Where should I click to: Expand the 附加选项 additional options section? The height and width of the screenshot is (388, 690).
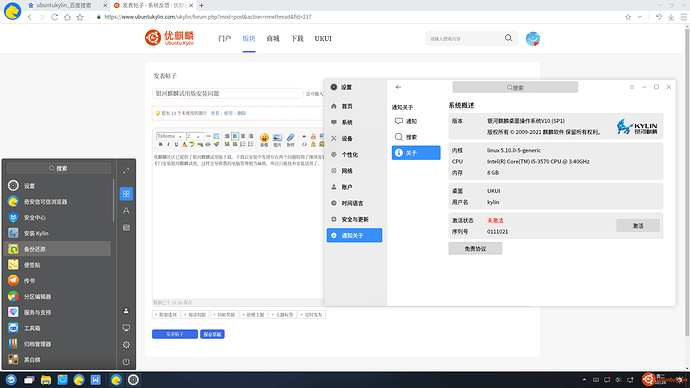point(166,315)
